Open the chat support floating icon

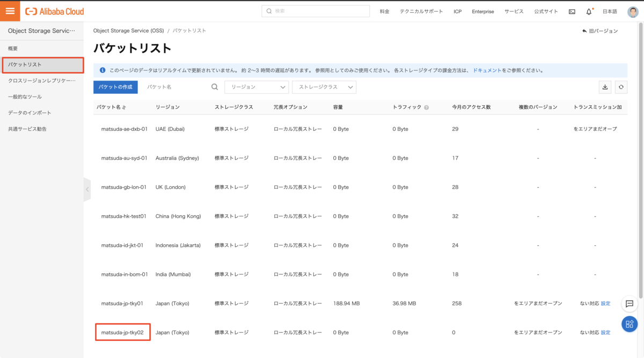[x=630, y=304]
